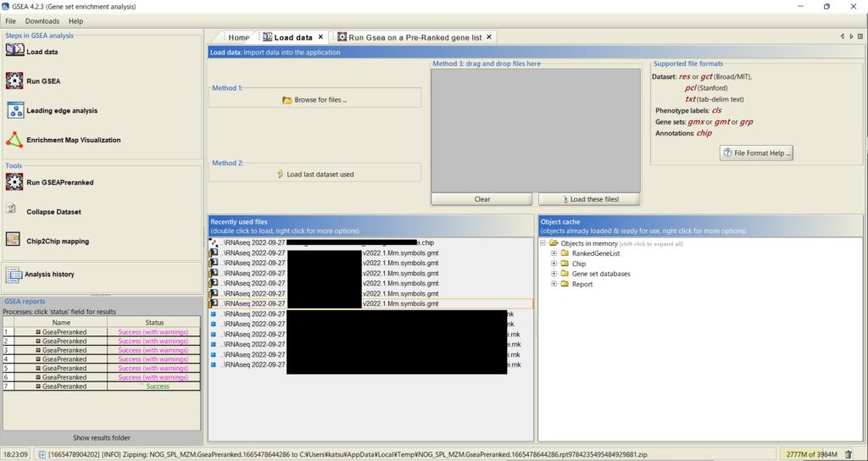Open the Help menu
The image size is (868, 461).
(x=75, y=21)
